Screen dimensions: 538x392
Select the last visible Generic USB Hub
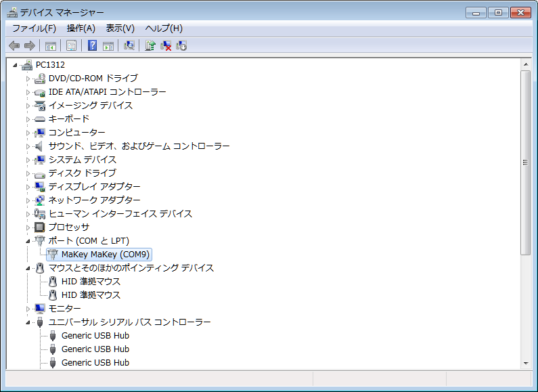(95, 363)
